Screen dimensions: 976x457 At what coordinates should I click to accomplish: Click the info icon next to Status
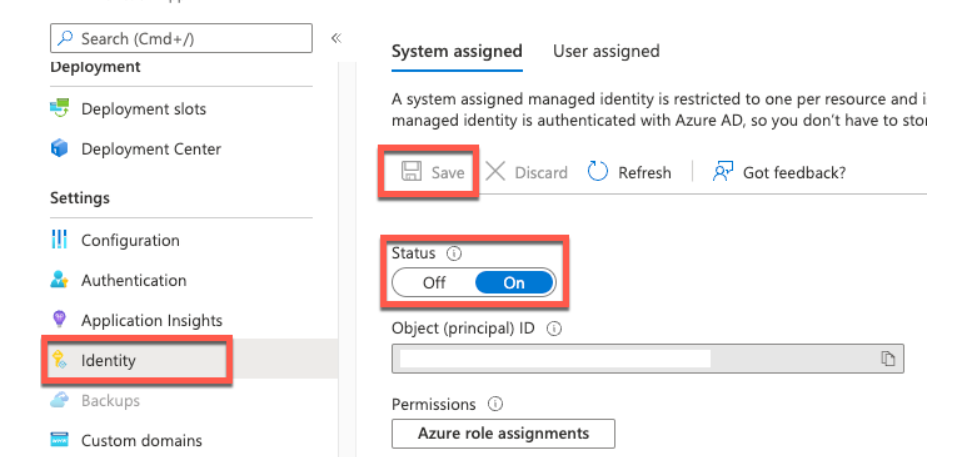(x=454, y=253)
